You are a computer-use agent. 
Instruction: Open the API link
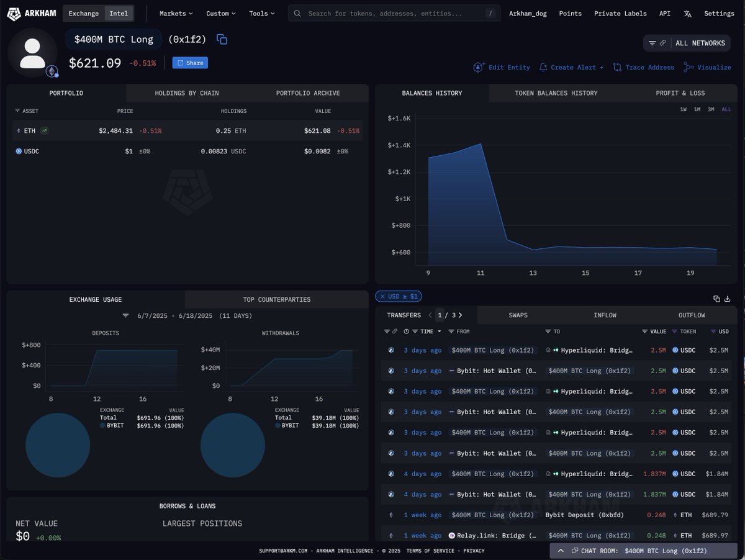click(x=665, y=14)
